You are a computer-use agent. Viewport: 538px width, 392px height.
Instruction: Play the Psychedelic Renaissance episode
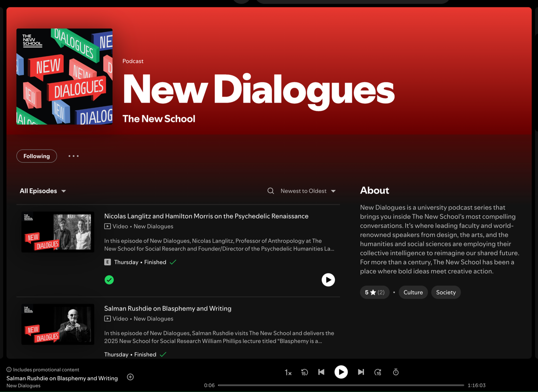pyautogui.click(x=328, y=280)
